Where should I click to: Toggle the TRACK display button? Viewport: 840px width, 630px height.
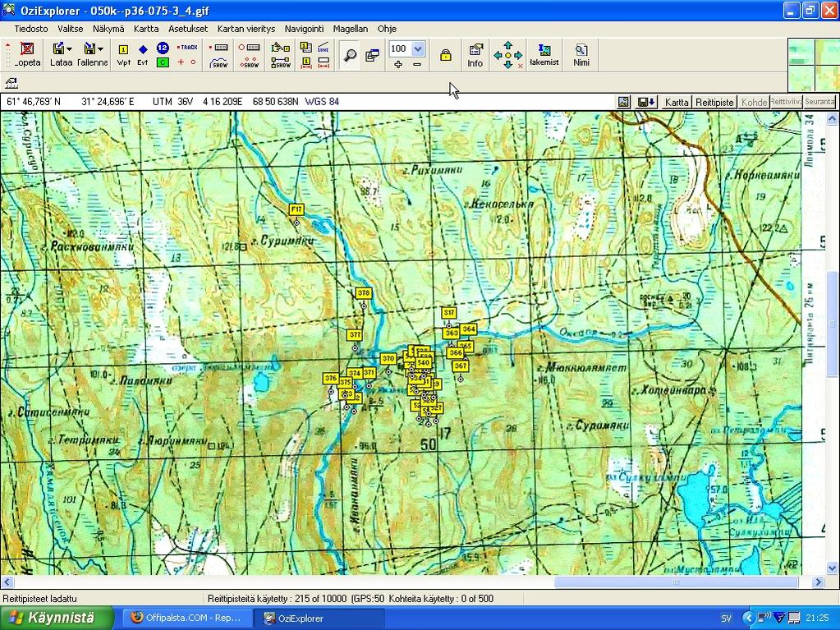pyautogui.click(x=187, y=48)
